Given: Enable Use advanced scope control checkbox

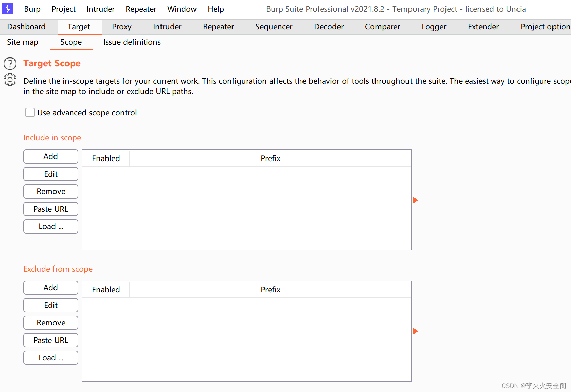Looking at the screenshot, I should [30, 112].
